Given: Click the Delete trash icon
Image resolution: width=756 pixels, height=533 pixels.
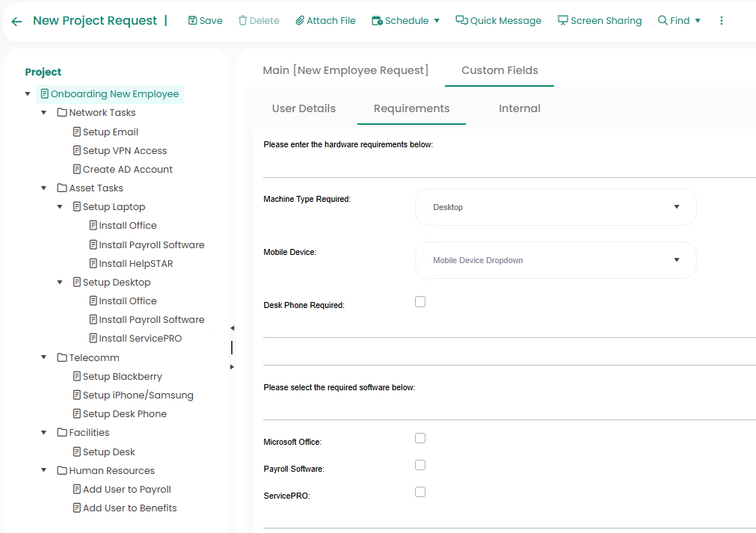Looking at the screenshot, I should coord(242,20).
